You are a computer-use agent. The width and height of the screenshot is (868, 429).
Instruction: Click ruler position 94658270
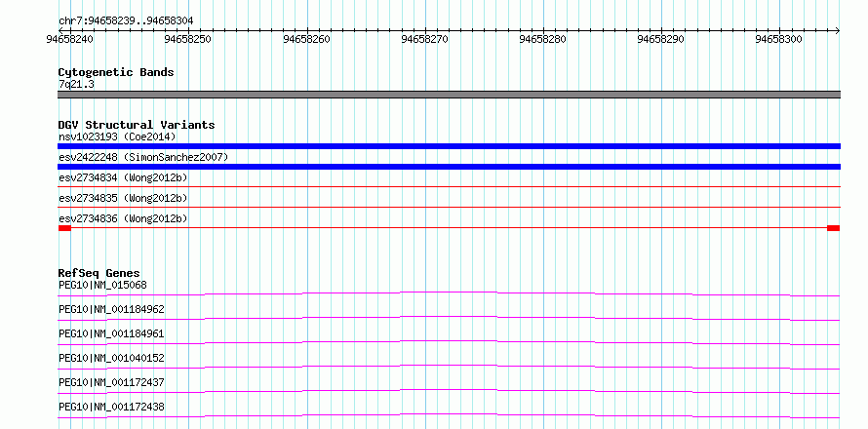[x=424, y=39]
